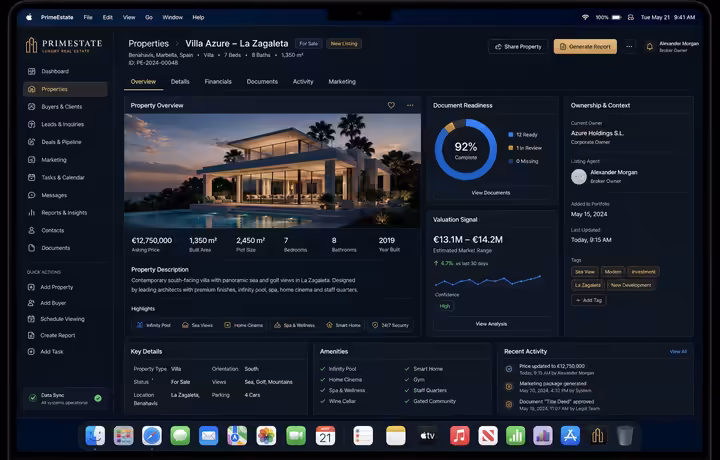The image size is (720, 460).
Task: Open the Window menu in menu bar
Action: (x=173, y=17)
